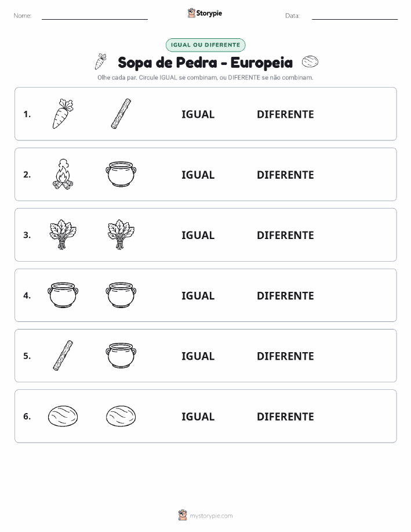Image resolution: width=411 pixels, height=532 pixels.
Task: Choose DIFERENTE for pair number 5
Action: (x=285, y=356)
